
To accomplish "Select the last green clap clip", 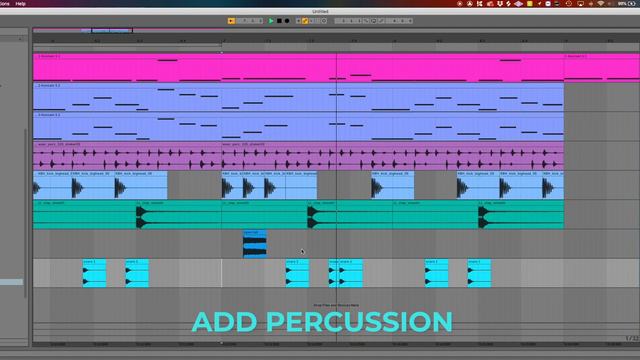I will tap(521, 214).
